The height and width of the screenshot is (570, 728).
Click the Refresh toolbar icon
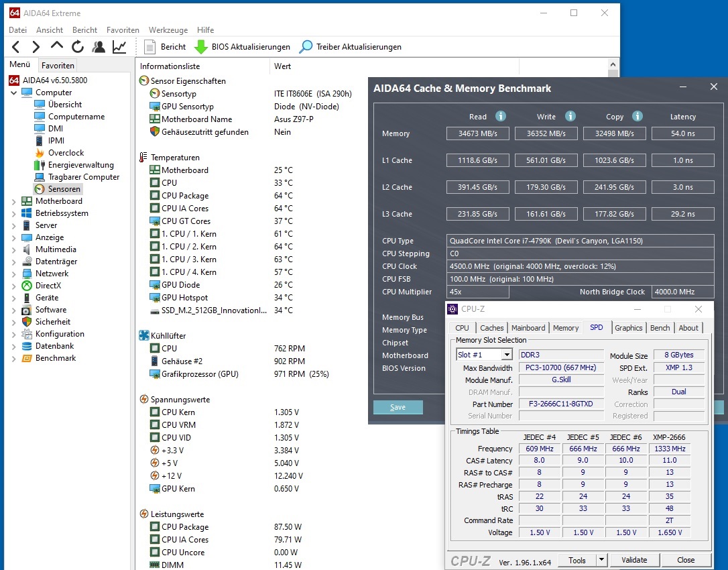[x=78, y=47]
